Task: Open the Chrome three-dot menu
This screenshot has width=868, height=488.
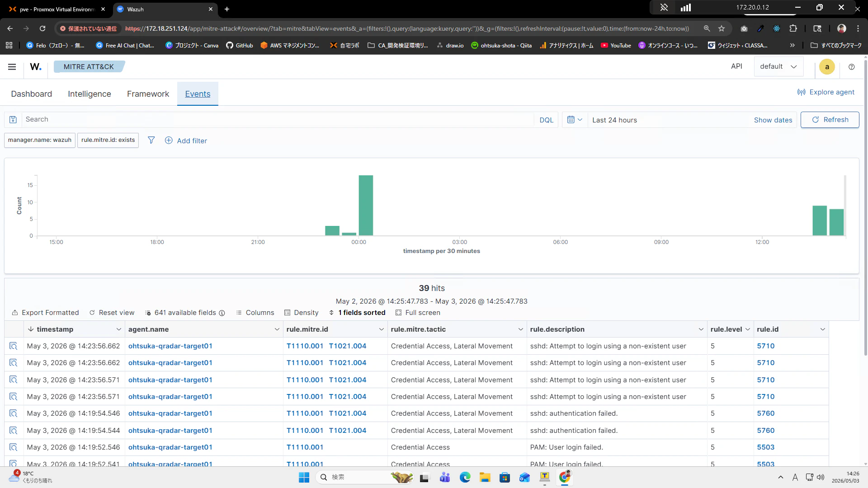Action: [x=858, y=28]
